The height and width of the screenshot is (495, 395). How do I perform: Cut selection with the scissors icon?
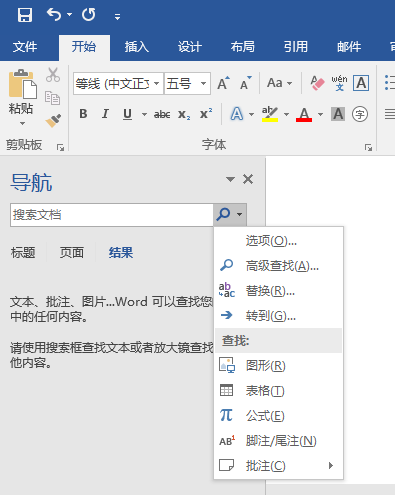53,75
